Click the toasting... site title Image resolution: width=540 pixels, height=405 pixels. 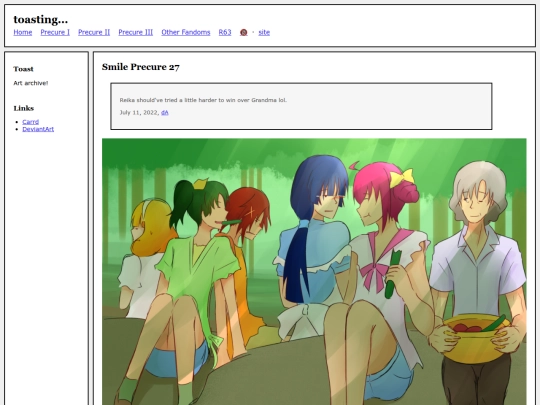(x=41, y=19)
